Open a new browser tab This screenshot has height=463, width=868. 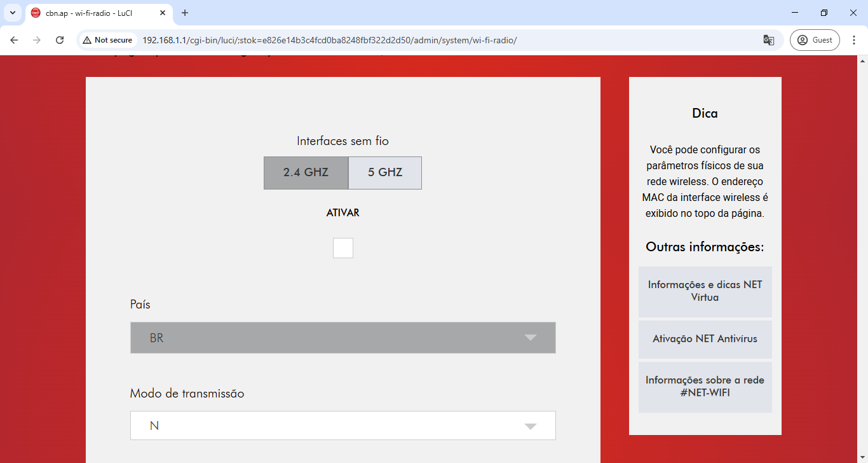[185, 13]
